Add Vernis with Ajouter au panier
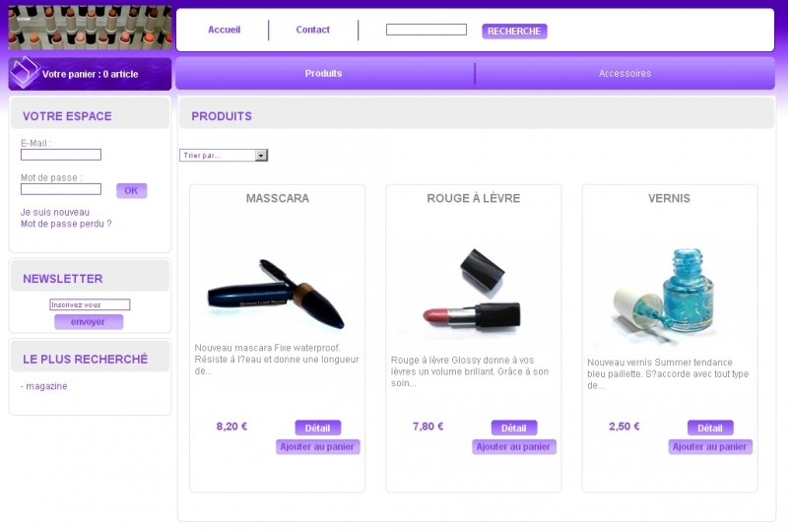 [x=710, y=446]
